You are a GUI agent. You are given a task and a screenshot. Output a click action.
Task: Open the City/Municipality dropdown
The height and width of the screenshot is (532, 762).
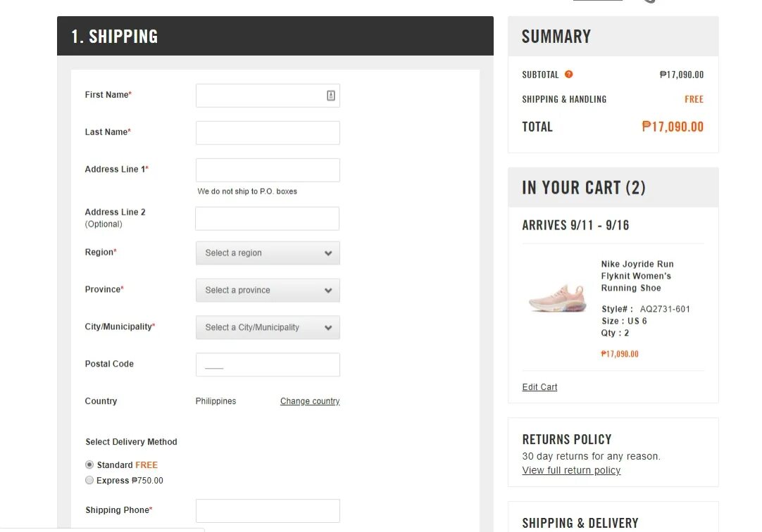tap(268, 328)
